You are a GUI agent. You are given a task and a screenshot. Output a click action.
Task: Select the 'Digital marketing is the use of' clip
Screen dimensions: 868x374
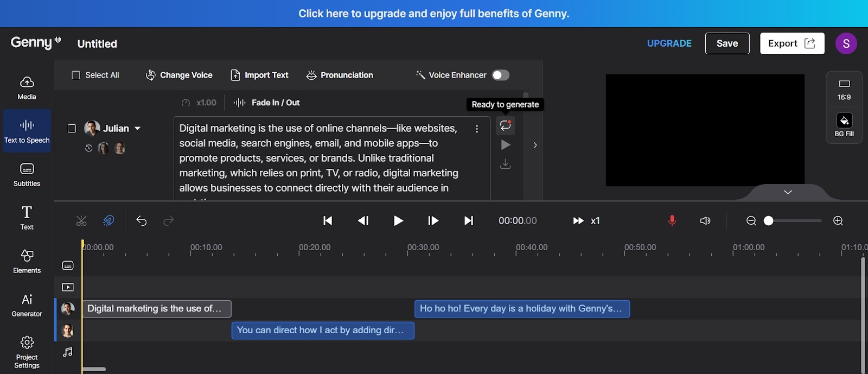tap(157, 309)
